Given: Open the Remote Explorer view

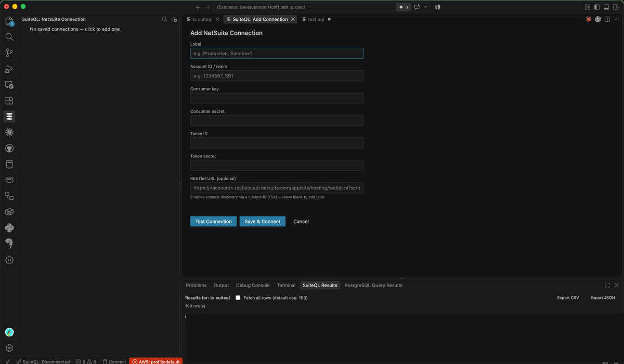Looking at the screenshot, I should click(x=9, y=85).
